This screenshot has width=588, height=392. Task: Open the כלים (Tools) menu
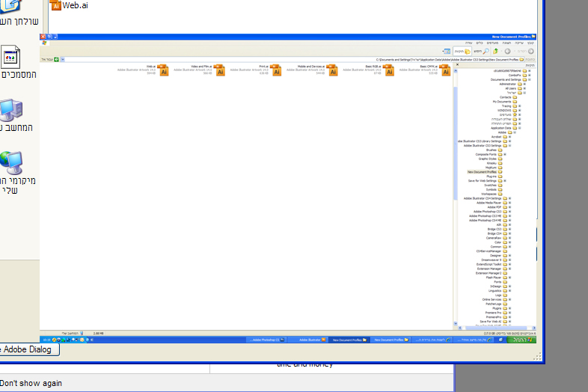click(480, 43)
